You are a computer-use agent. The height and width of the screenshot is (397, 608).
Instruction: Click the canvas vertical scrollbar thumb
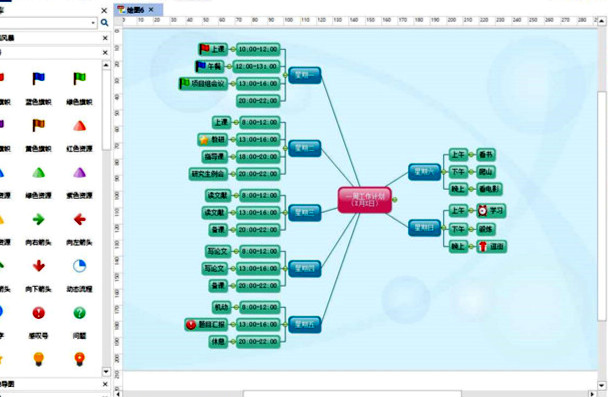pos(601,205)
